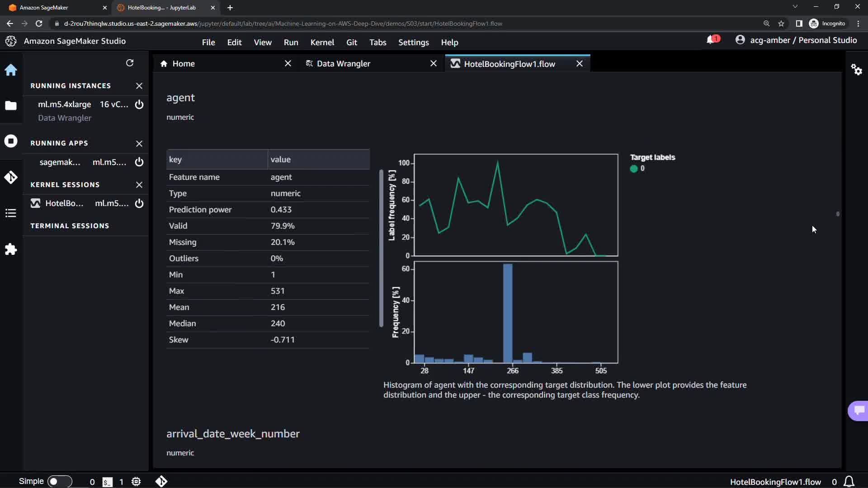Open the Home icon in left sidebar
This screenshot has height=488, width=868.
pyautogui.click(x=11, y=70)
